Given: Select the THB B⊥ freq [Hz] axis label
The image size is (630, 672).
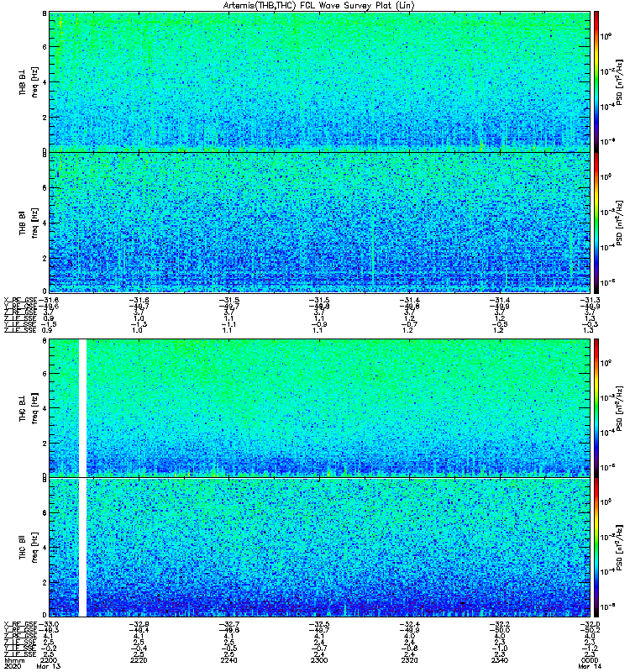Looking at the screenshot, I should pyautogui.click(x=29, y=81).
